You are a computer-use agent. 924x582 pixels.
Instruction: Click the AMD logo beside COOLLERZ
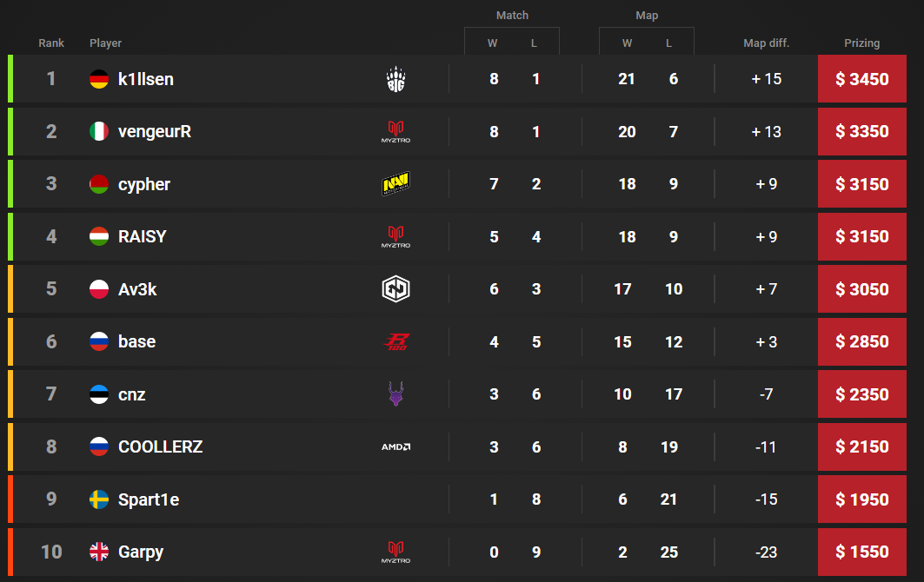click(x=396, y=447)
